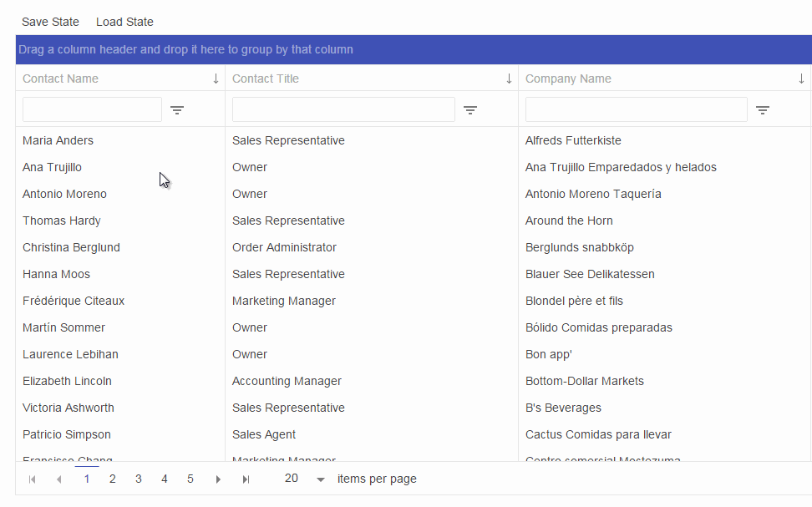
Task: Select the Maria Anders row
Action: (58, 140)
